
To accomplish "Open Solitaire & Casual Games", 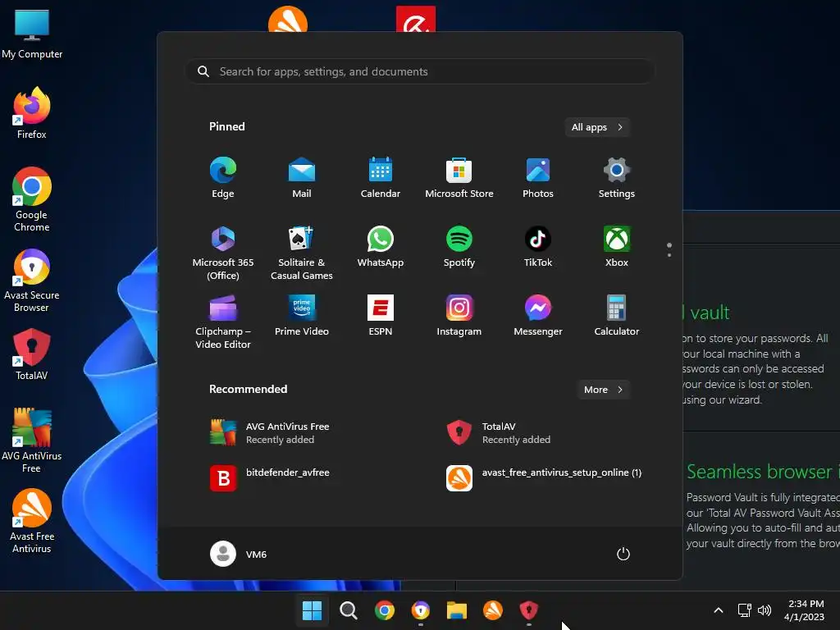I will click(302, 253).
